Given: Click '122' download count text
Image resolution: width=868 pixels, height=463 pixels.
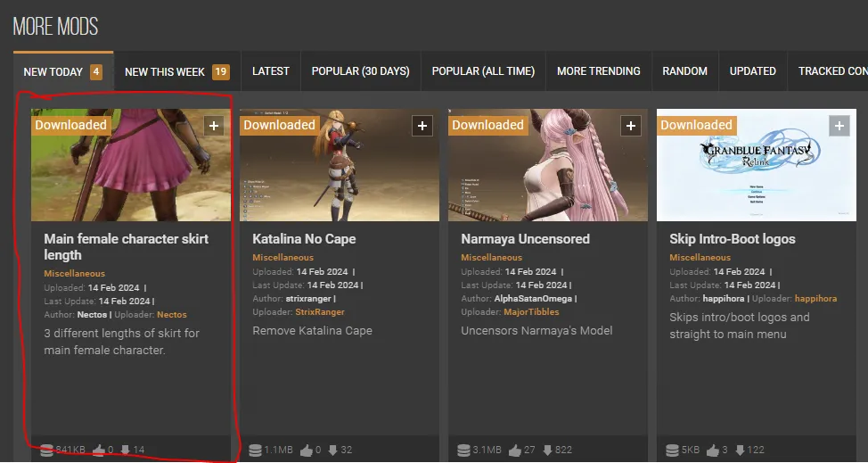Looking at the screenshot, I should [756, 451].
